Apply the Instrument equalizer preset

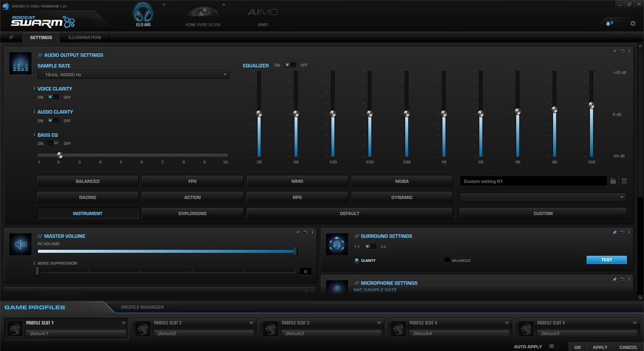tap(87, 214)
